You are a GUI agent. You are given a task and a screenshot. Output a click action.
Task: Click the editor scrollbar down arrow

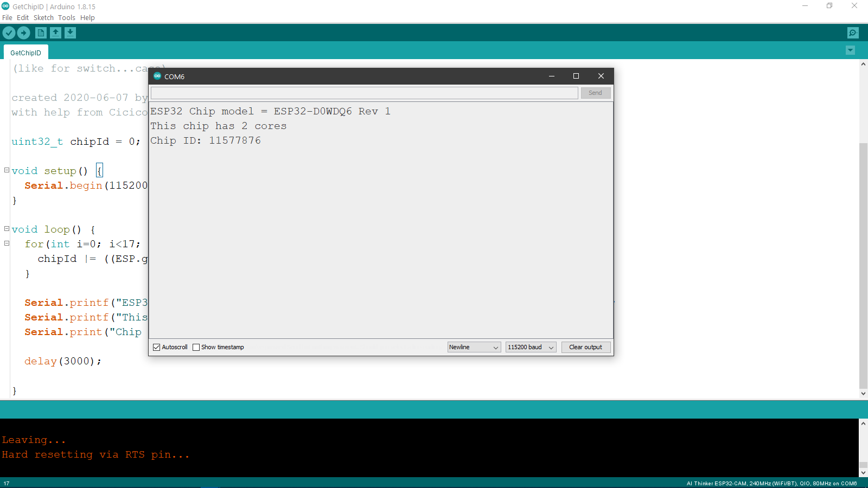[x=863, y=394]
